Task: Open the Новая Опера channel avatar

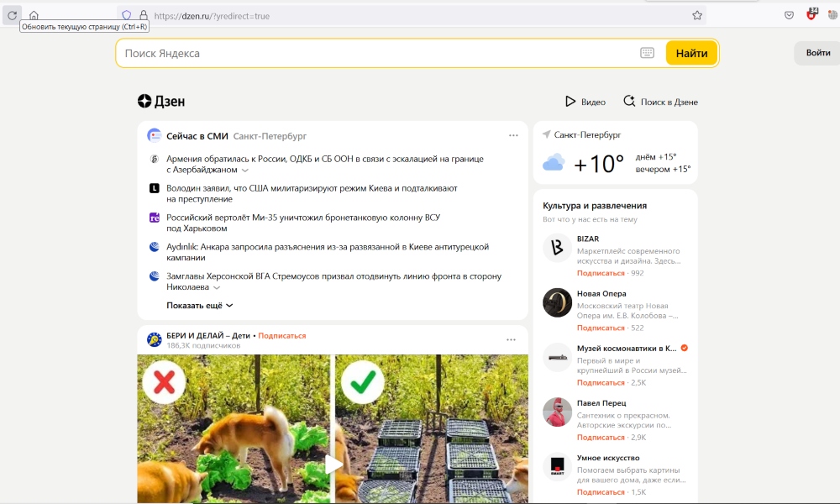Action: [x=557, y=302]
